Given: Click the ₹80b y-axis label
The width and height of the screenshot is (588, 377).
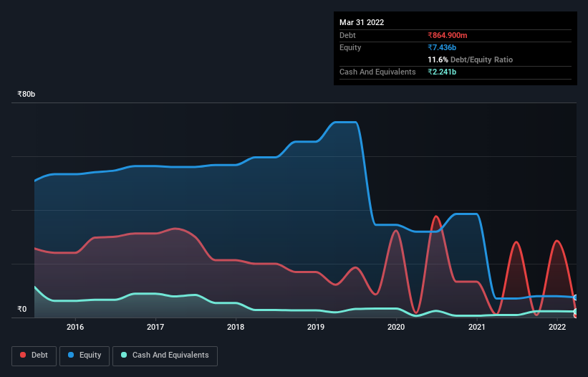Looking at the screenshot, I should pos(26,94).
